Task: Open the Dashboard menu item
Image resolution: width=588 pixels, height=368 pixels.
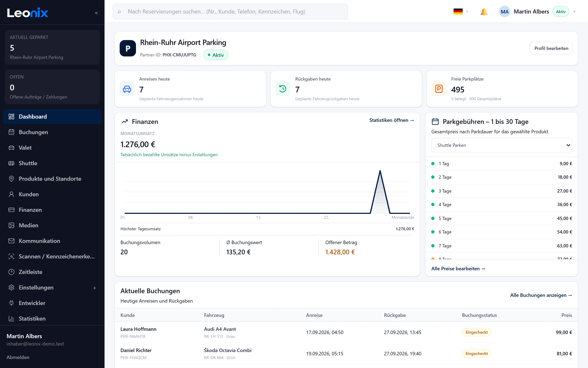Action: point(52,117)
